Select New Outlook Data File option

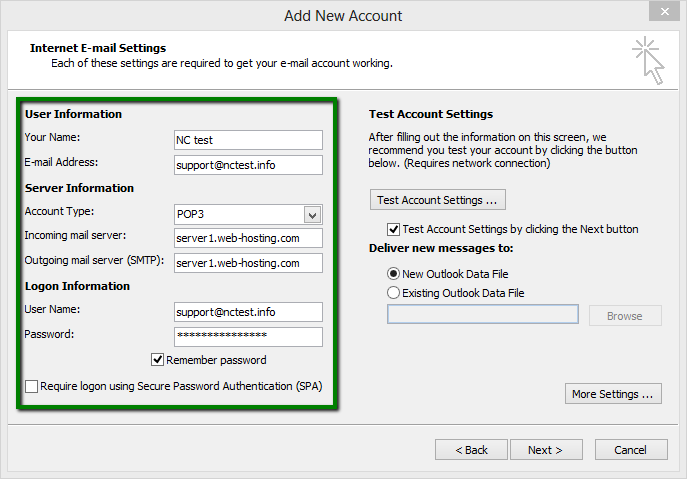pyautogui.click(x=393, y=274)
